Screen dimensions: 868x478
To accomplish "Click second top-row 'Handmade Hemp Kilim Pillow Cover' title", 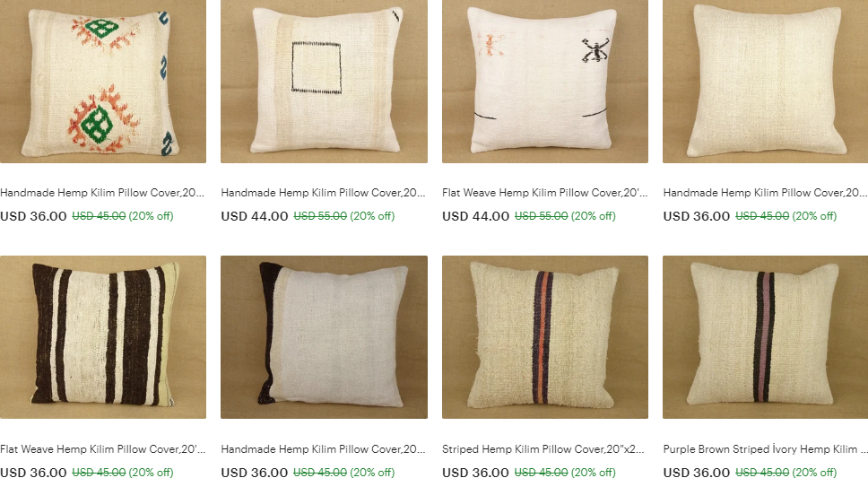I will (x=324, y=193).
